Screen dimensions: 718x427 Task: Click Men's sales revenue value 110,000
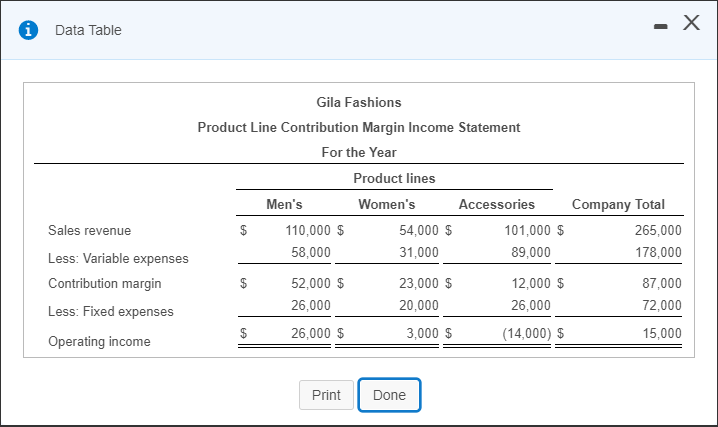coord(308,230)
